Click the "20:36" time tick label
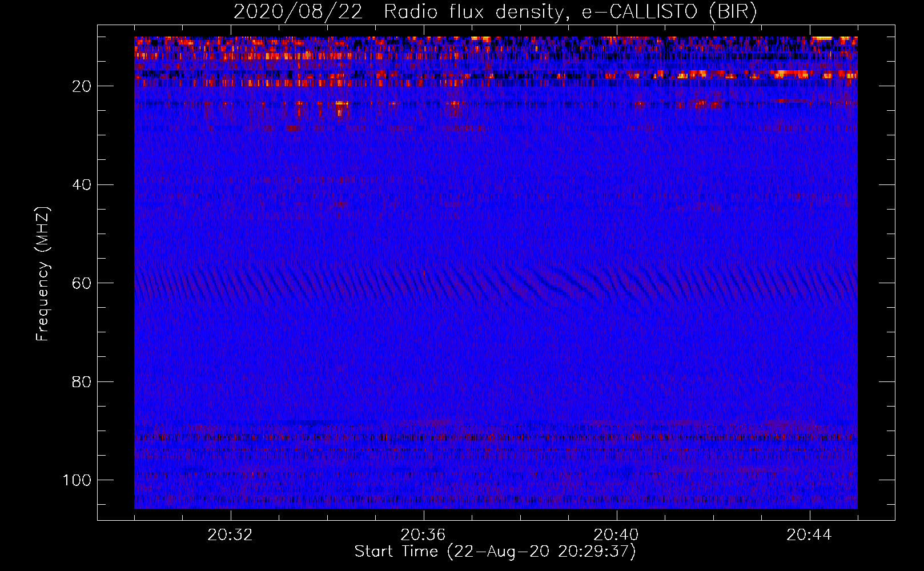The height and width of the screenshot is (571, 924). 423,535
